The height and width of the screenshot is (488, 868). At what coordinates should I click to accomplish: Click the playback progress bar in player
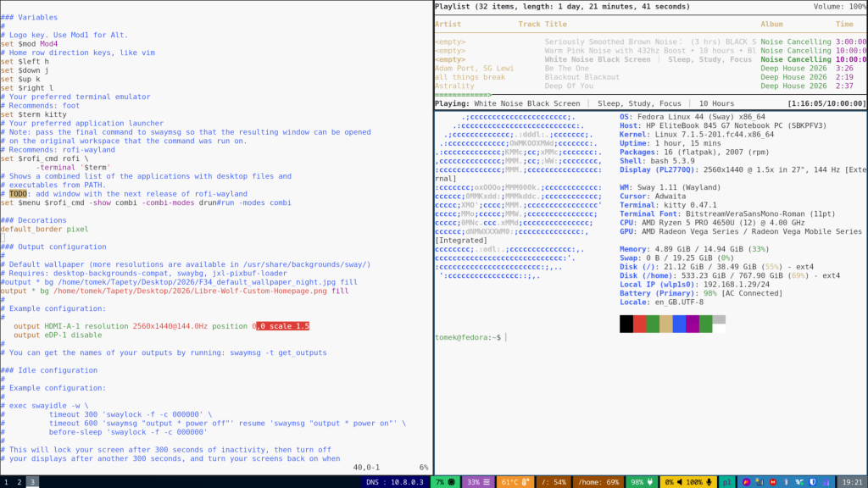click(650, 95)
